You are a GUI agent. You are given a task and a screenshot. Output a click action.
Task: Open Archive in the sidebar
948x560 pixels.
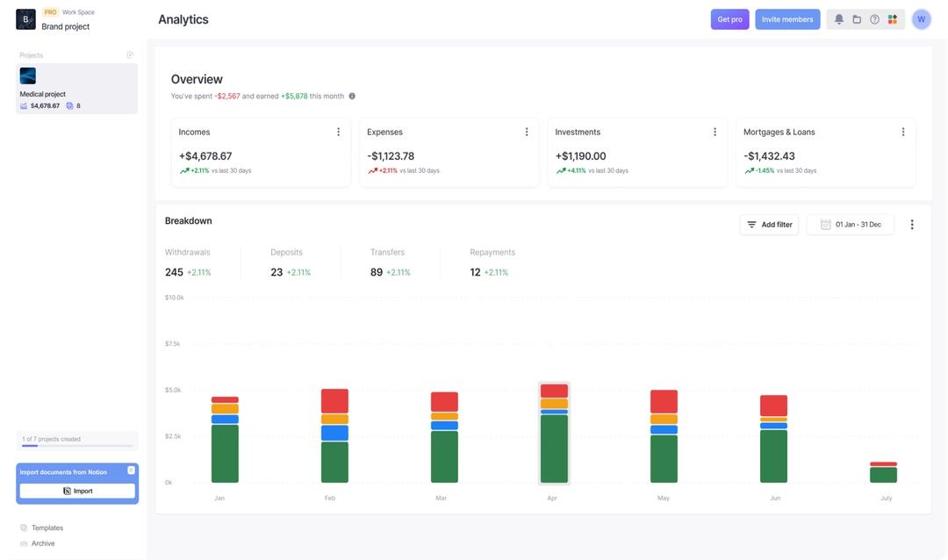(42, 543)
